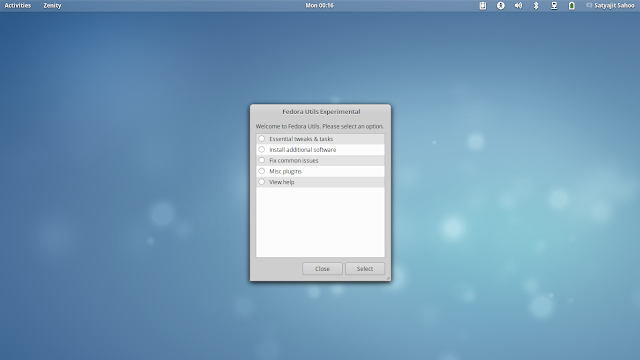Open the Satyajit Sahoo user menu
Image resolution: width=640 pixels, height=360 pixels.
click(x=614, y=6)
